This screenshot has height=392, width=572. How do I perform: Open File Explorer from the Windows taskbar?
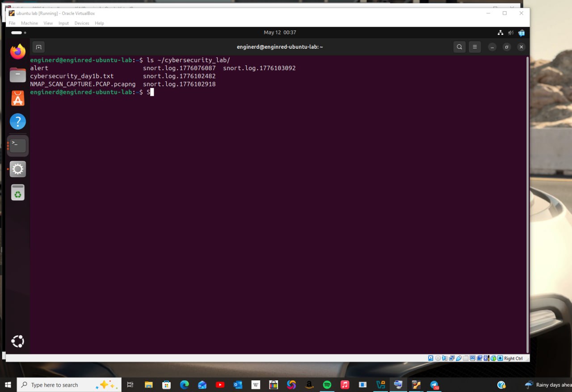pos(148,384)
